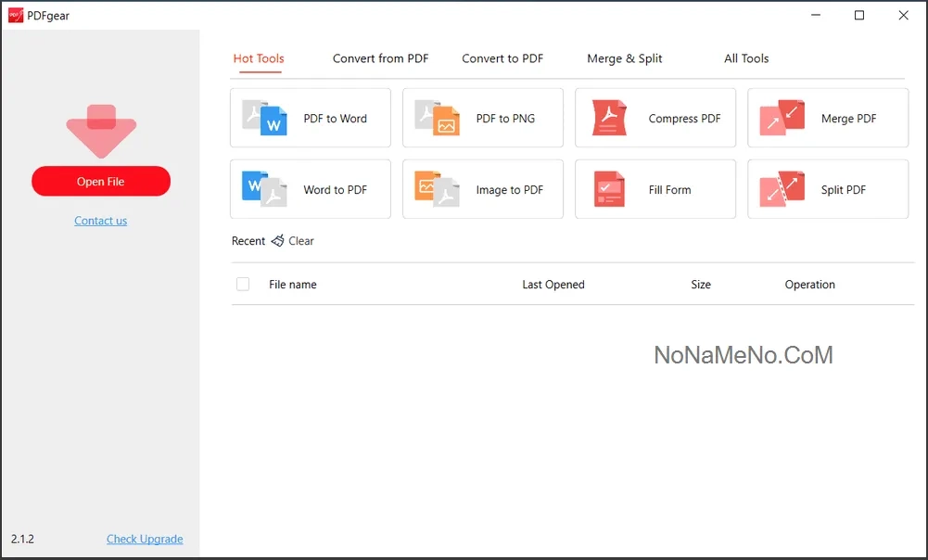928x560 pixels.
Task: Switch to the Convert to PDF tab
Action: click(x=502, y=58)
